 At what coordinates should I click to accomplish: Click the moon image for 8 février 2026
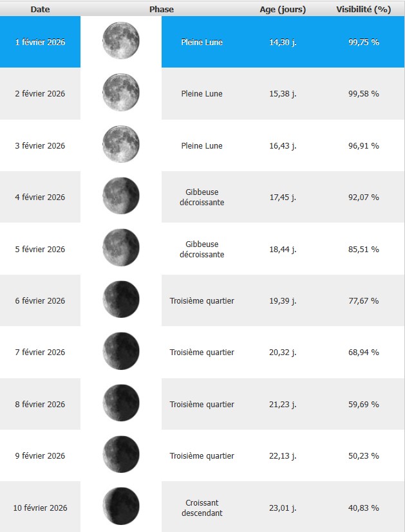121,403
